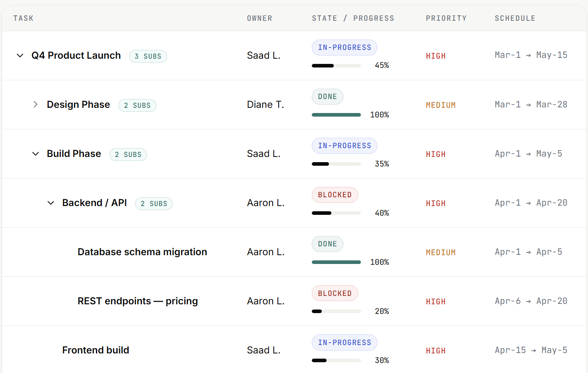Collapse the Build Phase row
The image size is (588, 373).
[x=36, y=154]
